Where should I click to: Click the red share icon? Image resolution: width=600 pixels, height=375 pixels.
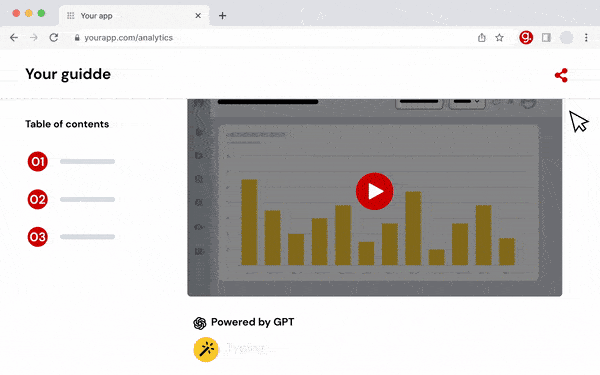tap(561, 75)
